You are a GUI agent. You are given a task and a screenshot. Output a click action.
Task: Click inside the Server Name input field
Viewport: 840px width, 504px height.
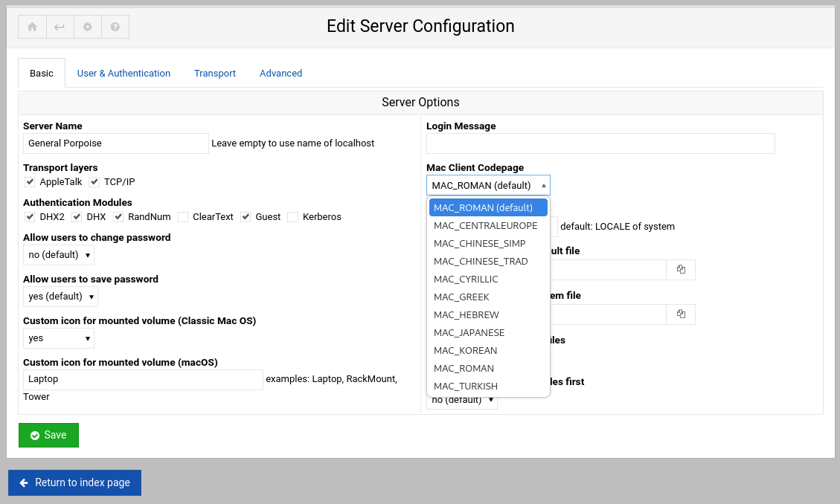115,143
